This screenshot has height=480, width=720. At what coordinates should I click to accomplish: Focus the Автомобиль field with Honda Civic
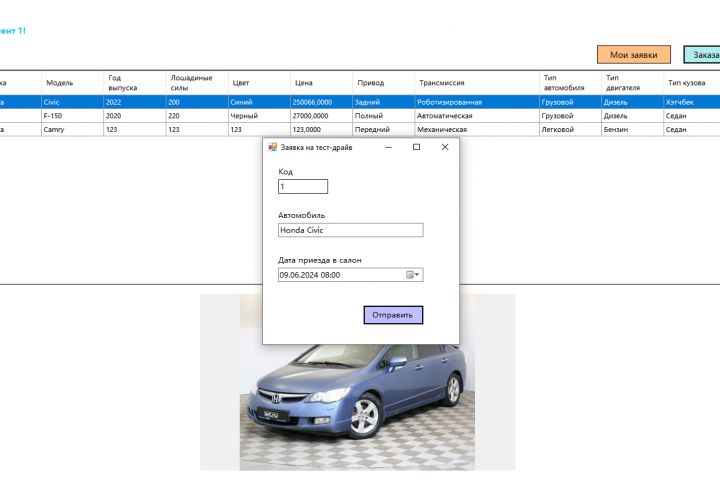click(x=351, y=230)
